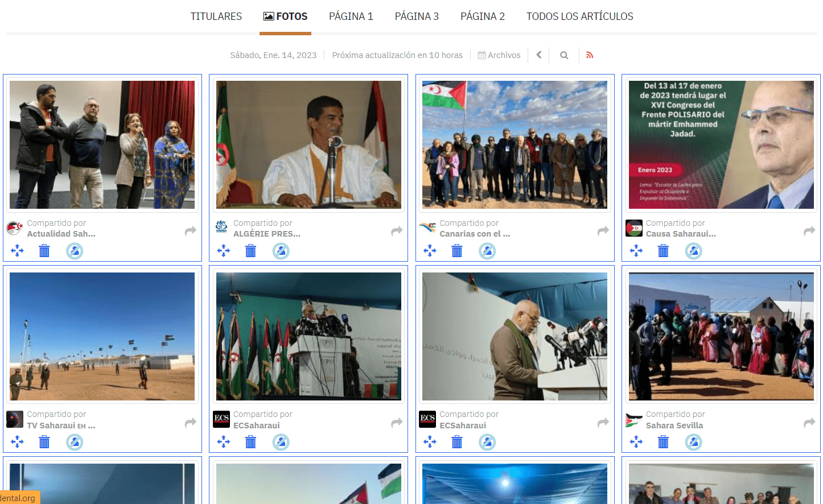Open TV Saharaui sharer link
823x504 pixels.
click(x=61, y=425)
